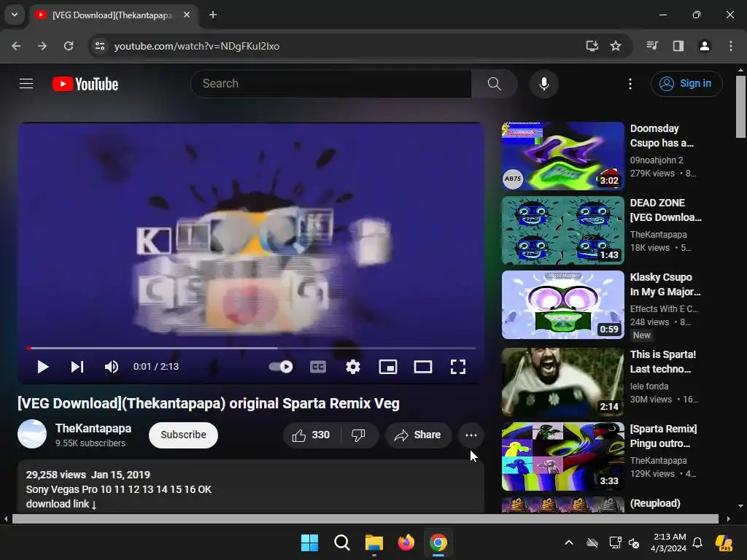Toggle the autoplay switch
The height and width of the screenshot is (560, 747).
click(x=281, y=367)
